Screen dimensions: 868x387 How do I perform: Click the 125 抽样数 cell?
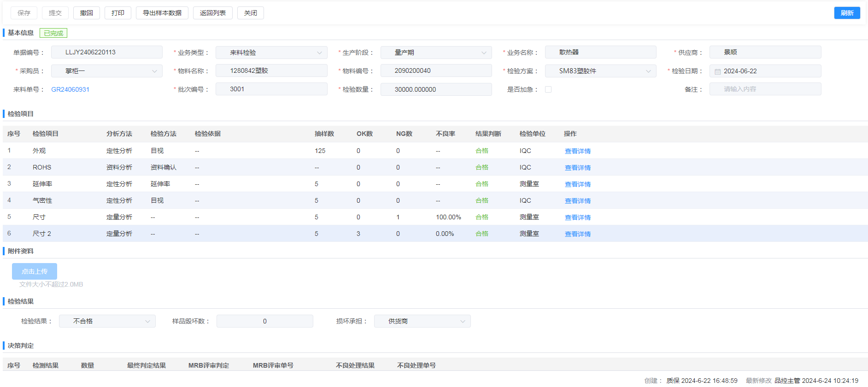[320, 151]
